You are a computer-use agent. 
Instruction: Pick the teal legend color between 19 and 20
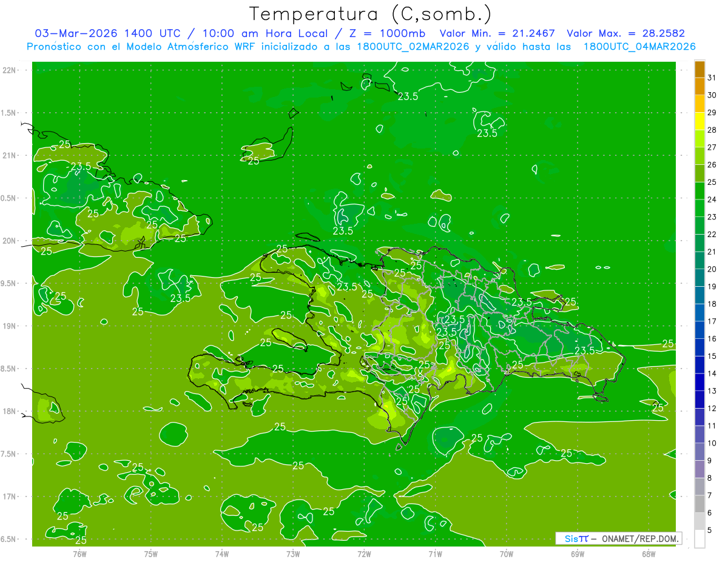click(699, 278)
